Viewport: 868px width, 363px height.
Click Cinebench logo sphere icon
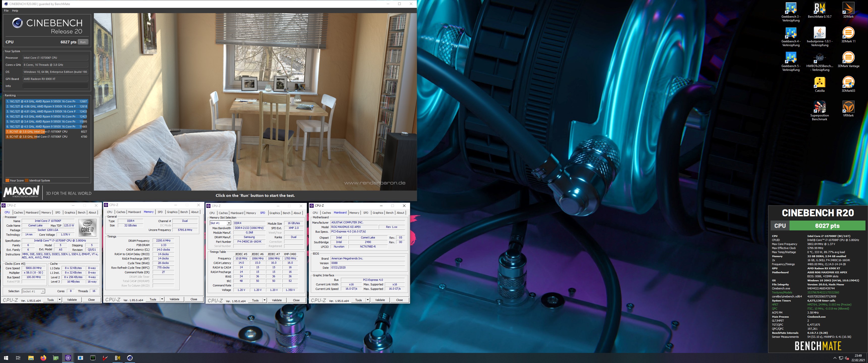(x=17, y=23)
